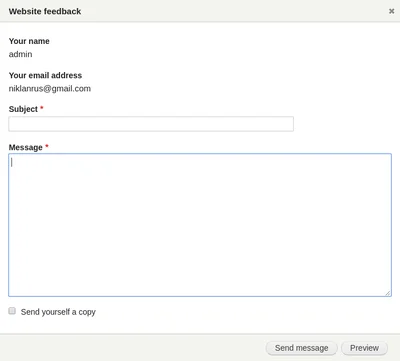Screen dimensions: 400x361
Task: Open the message Preview
Action: point(364,348)
